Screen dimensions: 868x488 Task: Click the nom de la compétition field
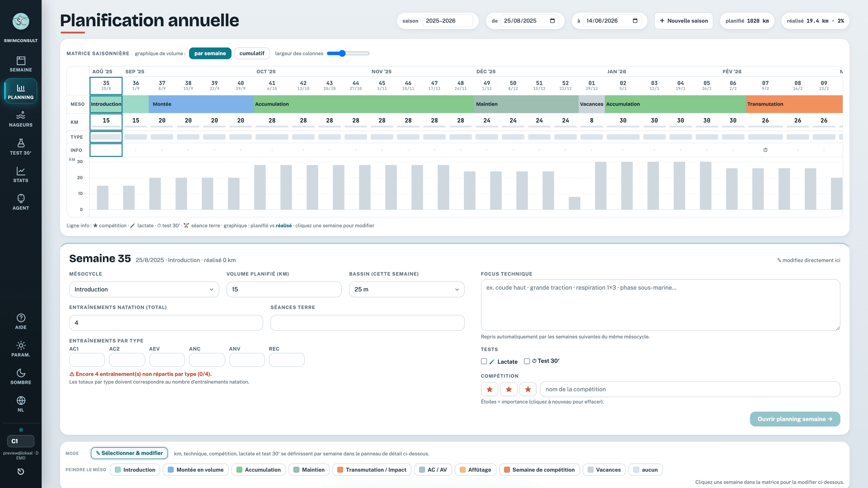690,389
